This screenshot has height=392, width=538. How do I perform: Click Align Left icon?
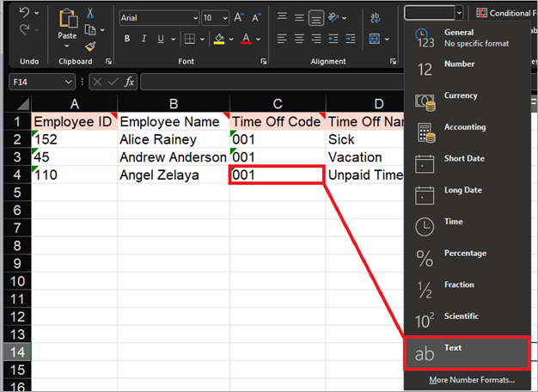282,39
